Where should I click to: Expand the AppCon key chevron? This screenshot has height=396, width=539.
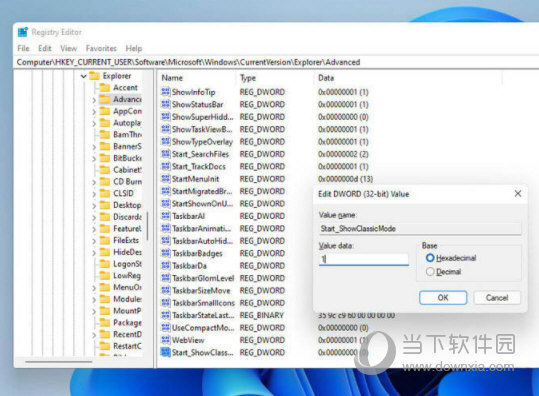point(94,111)
